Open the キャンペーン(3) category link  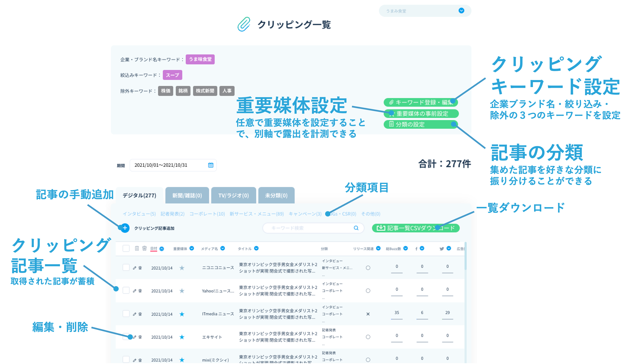(x=305, y=214)
